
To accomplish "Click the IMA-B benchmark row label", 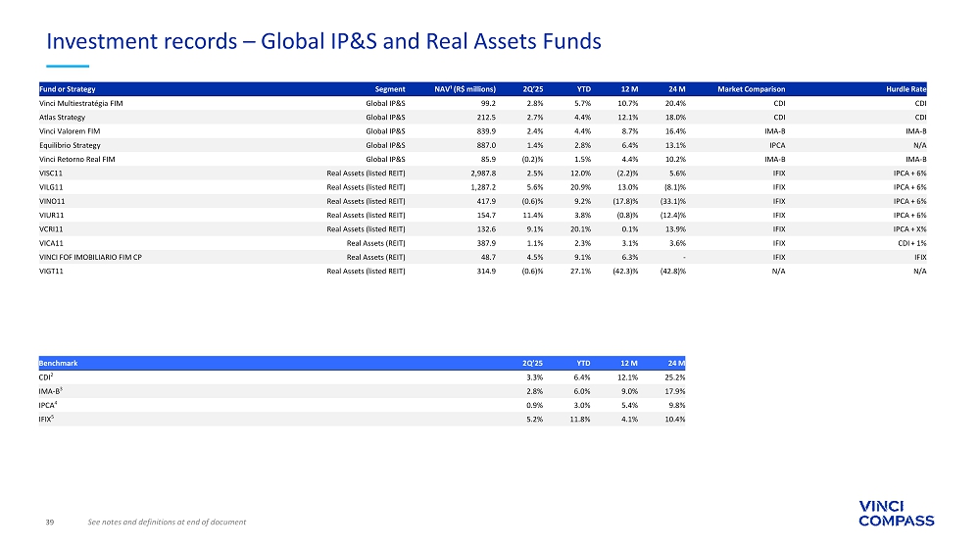I will 50,390.
